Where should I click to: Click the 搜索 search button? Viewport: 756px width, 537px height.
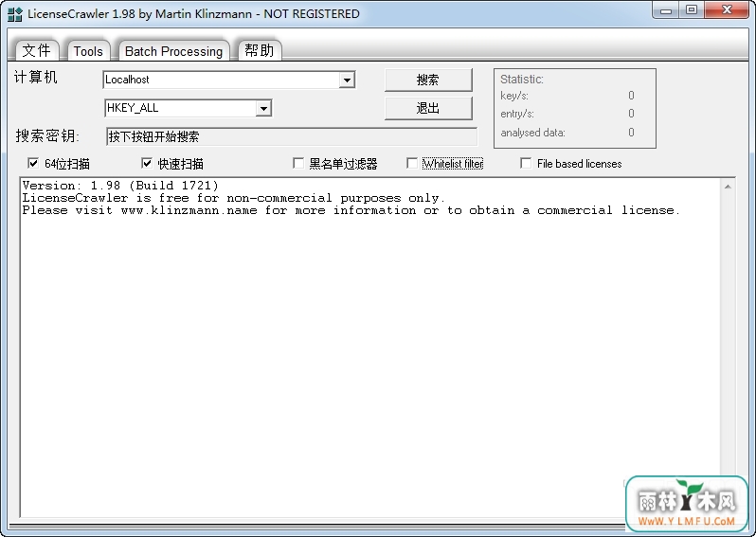tap(428, 80)
